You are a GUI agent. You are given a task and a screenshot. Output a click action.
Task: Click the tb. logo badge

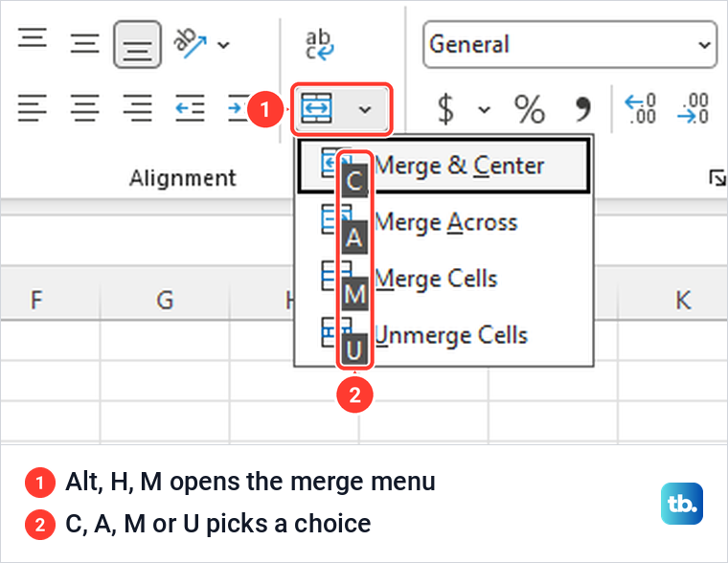tap(682, 504)
